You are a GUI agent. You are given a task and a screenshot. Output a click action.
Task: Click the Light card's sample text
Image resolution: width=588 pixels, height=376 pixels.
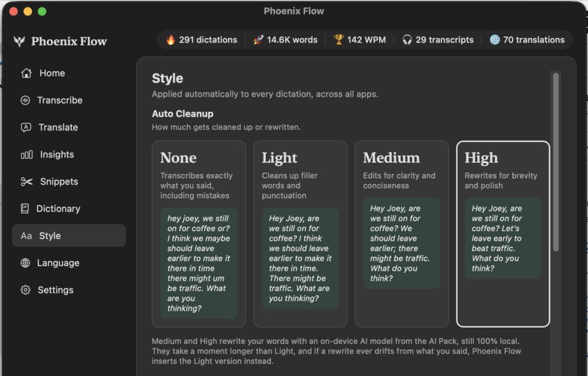(x=300, y=259)
